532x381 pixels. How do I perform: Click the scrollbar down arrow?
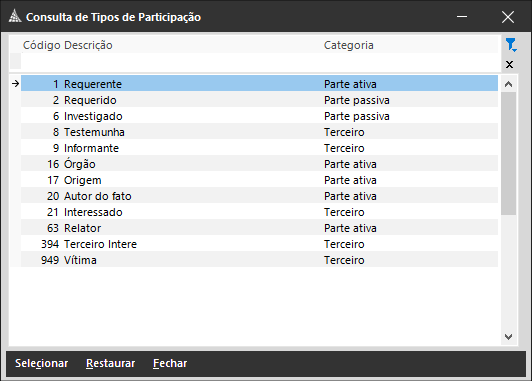[508, 337]
